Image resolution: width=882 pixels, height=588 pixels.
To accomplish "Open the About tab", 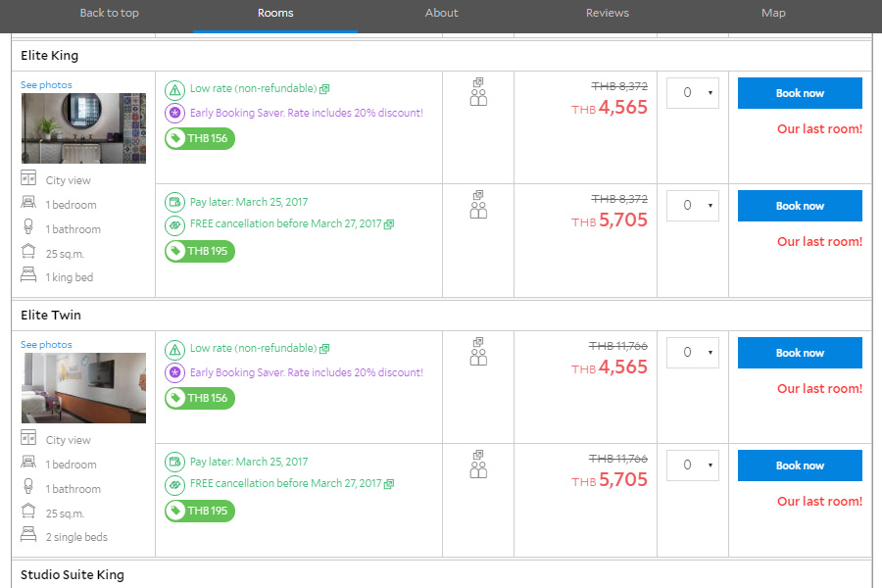I will coord(441,14).
